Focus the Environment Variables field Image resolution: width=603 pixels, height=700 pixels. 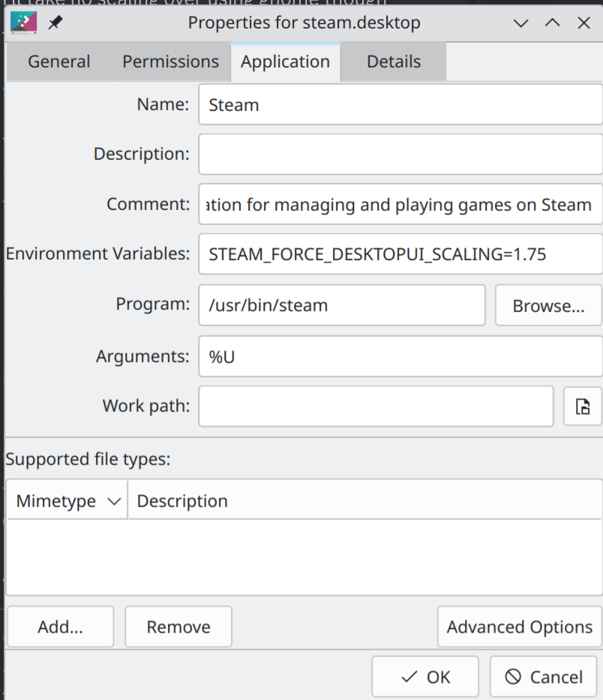coord(400,254)
